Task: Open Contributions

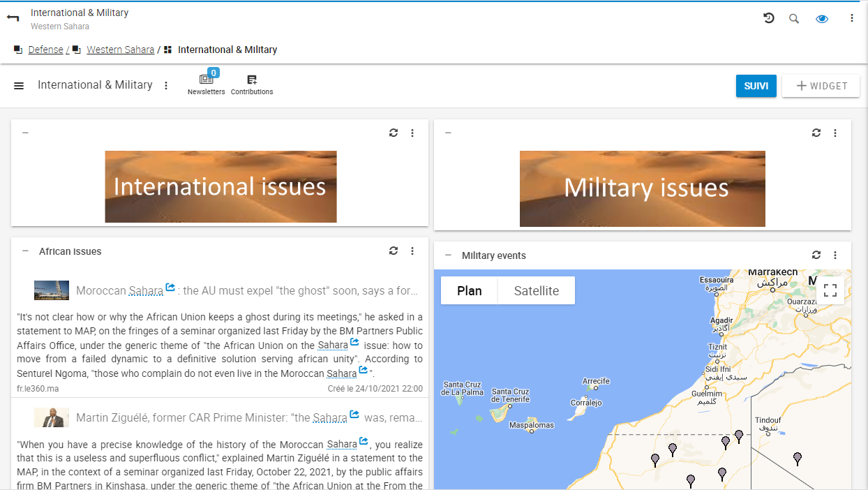Action: coord(252,84)
